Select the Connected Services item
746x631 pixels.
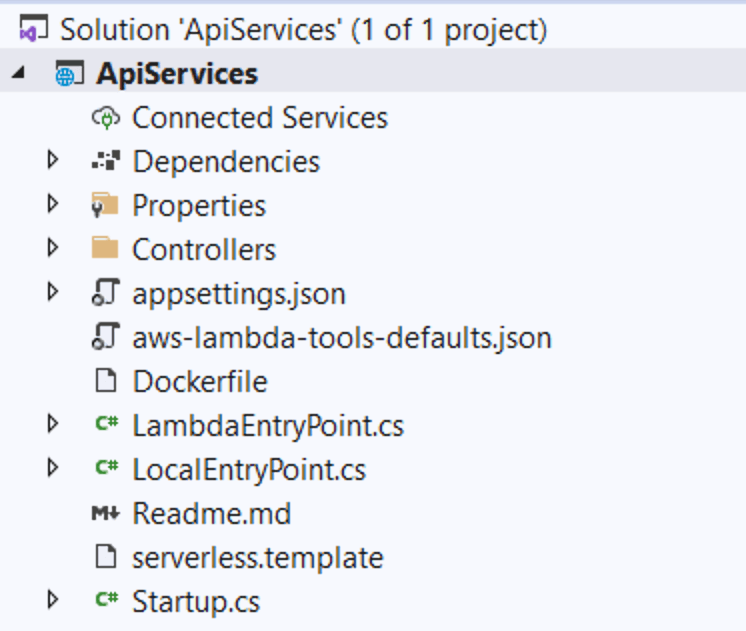[260, 118]
